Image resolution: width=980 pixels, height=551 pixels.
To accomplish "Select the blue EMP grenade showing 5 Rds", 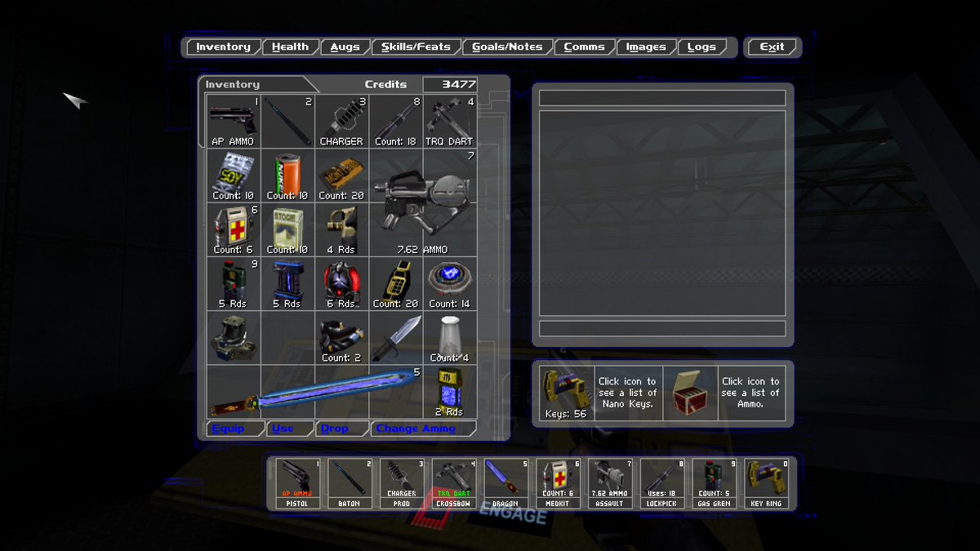I will pyautogui.click(x=287, y=282).
